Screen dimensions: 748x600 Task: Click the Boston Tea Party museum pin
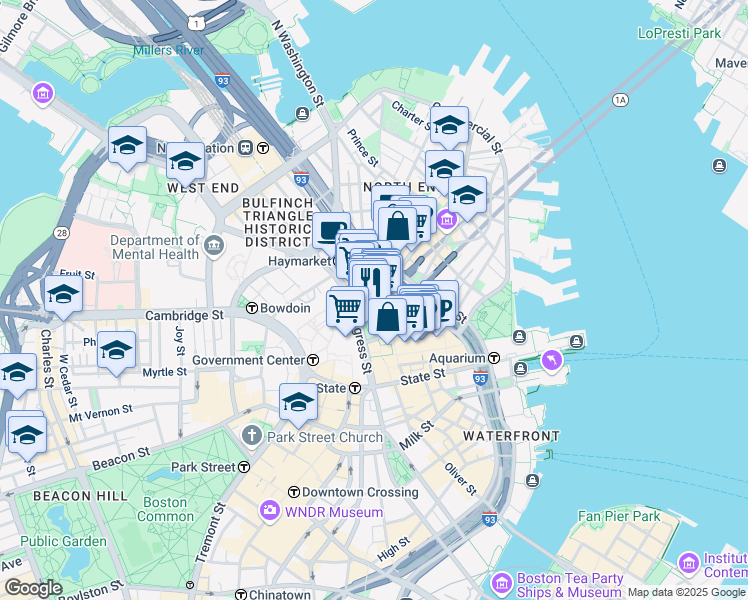pos(501,582)
